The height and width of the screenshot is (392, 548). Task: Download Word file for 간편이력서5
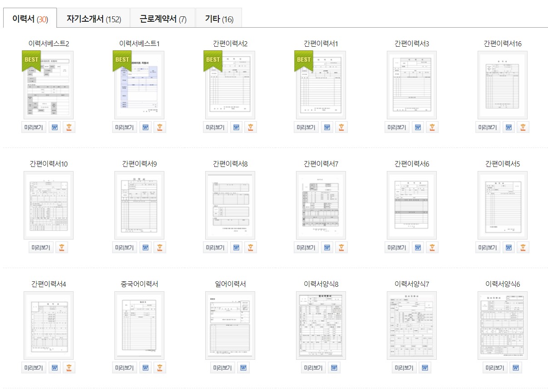[509, 247]
